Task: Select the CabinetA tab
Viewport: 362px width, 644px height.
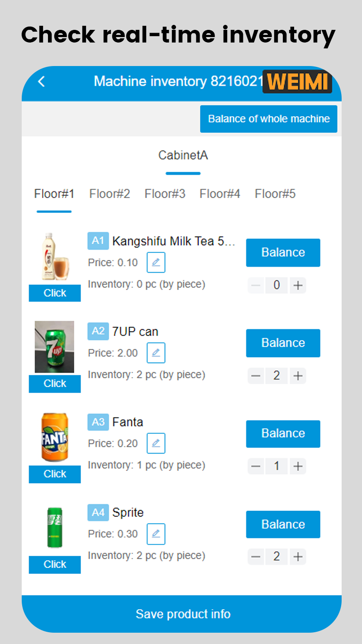Action: (183, 156)
